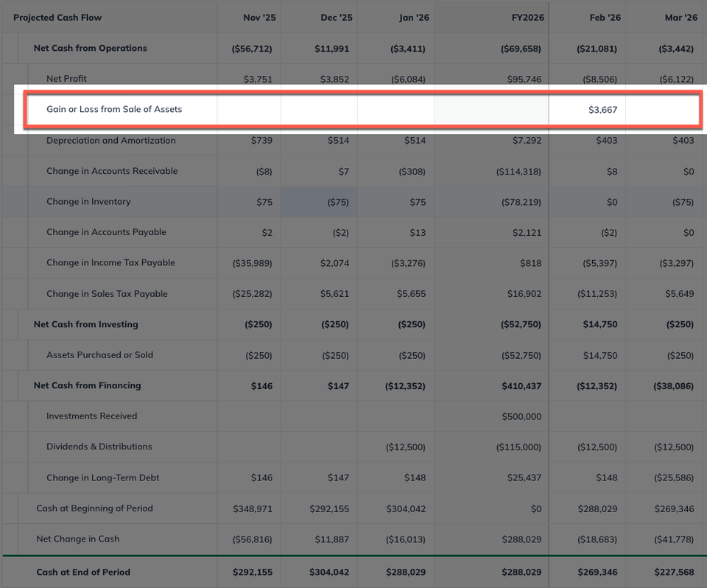Click the Investments Received row label
Screen dimensions: 707x588
point(91,416)
